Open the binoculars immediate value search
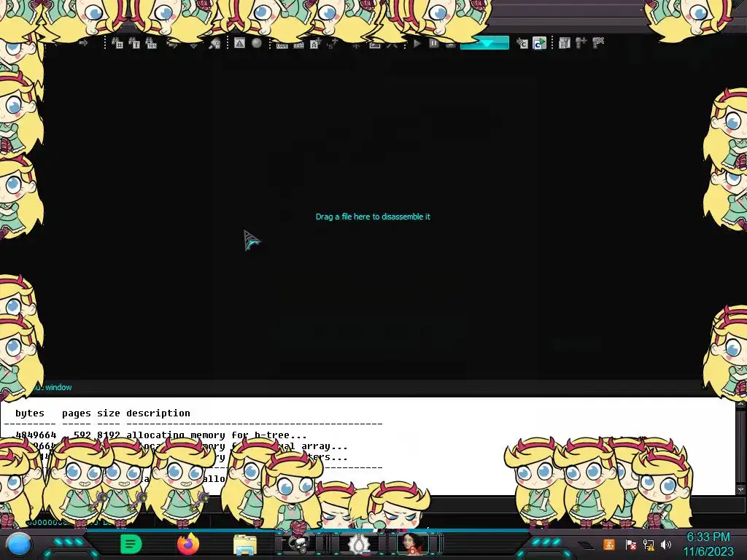The image size is (747, 560). tap(117, 43)
